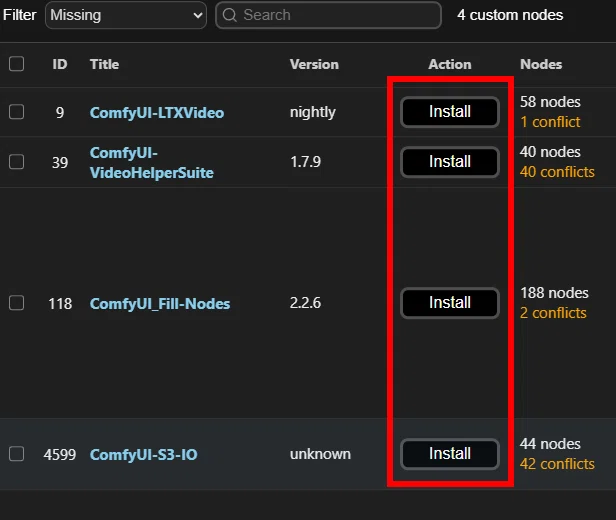This screenshot has width=616, height=520.
Task: Install ComfyUI-VideoHelperSuite 1.7.9
Action: (450, 162)
